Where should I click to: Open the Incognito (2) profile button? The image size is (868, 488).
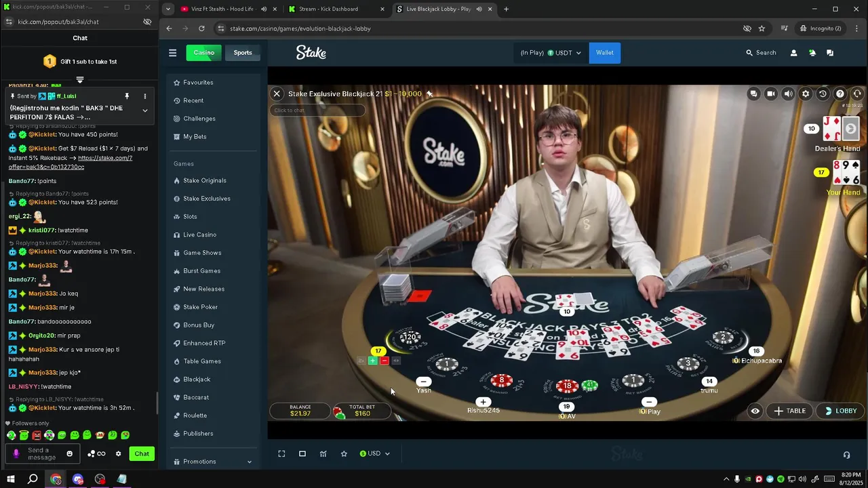click(x=820, y=28)
